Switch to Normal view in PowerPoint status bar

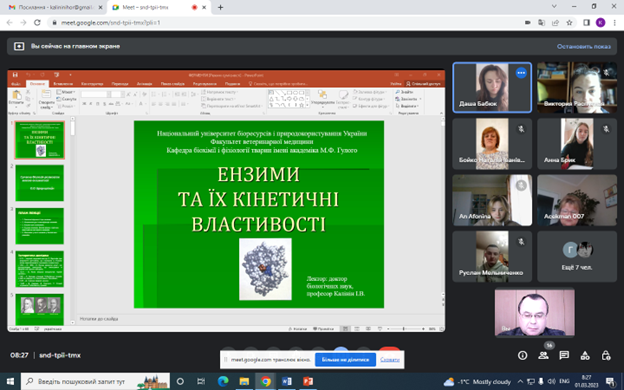coord(345,329)
